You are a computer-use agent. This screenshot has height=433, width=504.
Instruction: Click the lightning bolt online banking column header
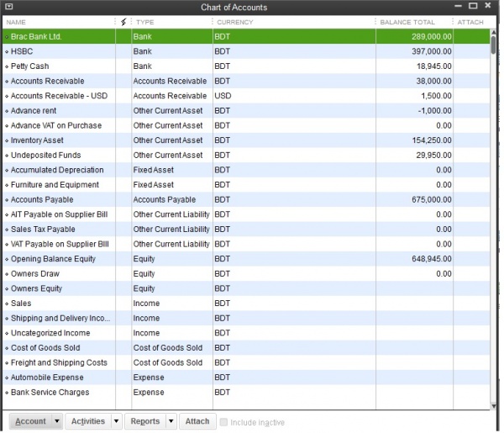(124, 22)
